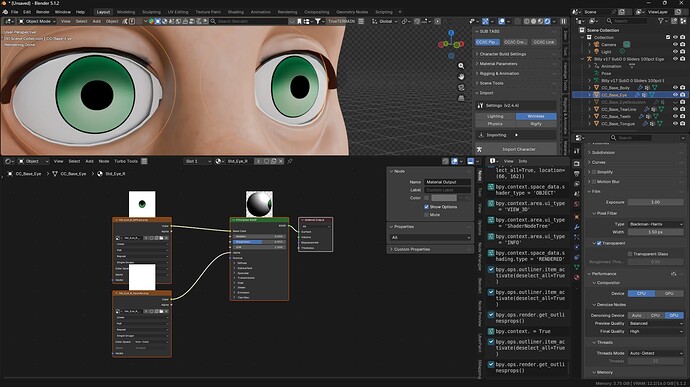Open the Tool properties tab icon

click(x=576, y=151)
